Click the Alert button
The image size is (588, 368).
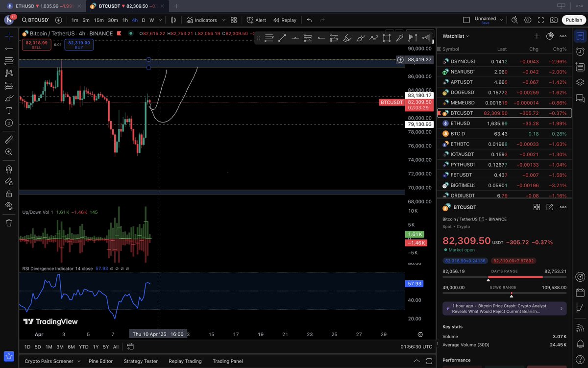[256, 20]
